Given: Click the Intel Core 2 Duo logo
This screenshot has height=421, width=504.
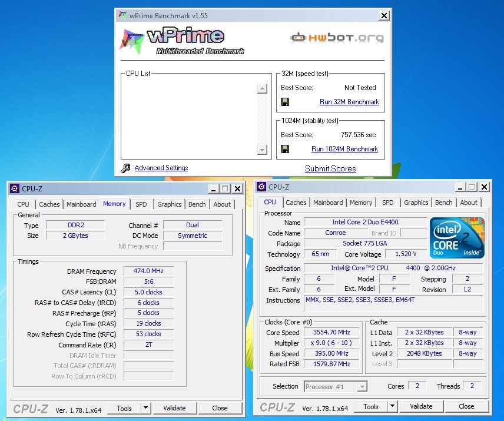Looking at the screenshot, I should pos(457,238).
